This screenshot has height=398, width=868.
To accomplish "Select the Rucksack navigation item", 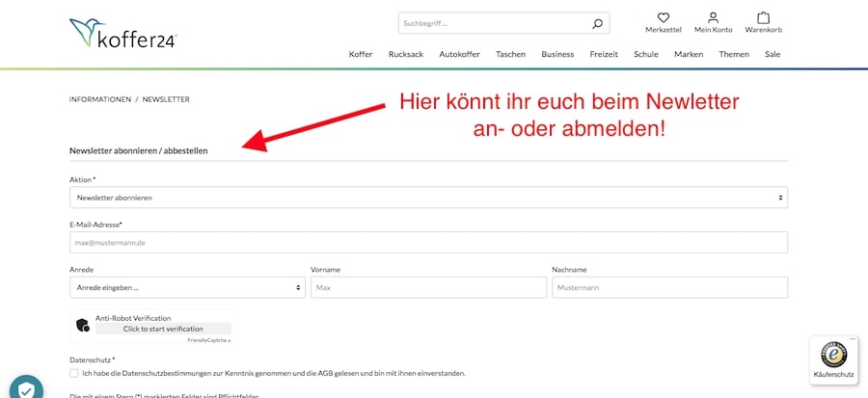I will (x=406, y=55).
